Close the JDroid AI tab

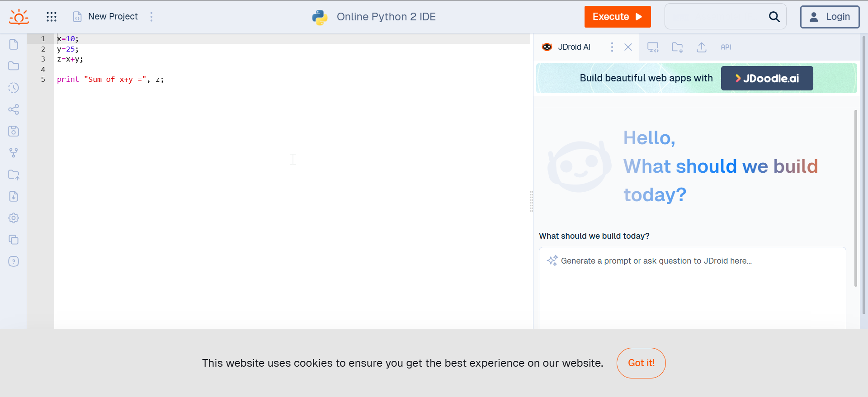coord(628,47)
